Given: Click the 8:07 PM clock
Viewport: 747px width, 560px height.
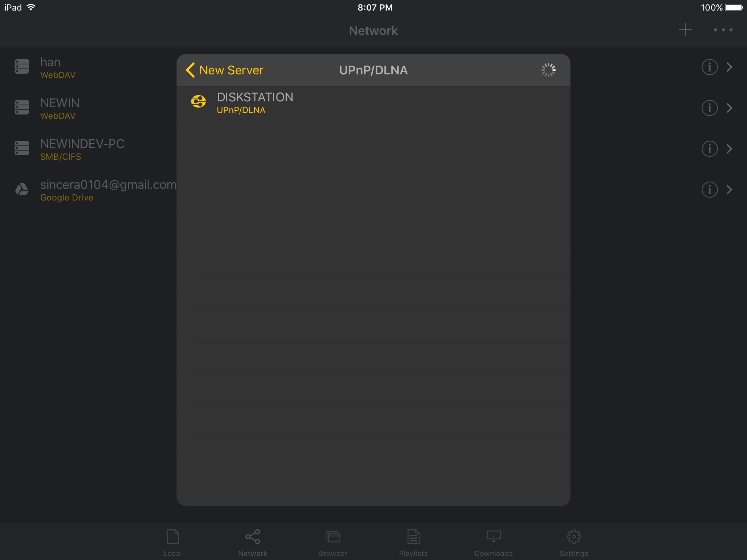Looking at the screenshot, I should coord(375,7).
